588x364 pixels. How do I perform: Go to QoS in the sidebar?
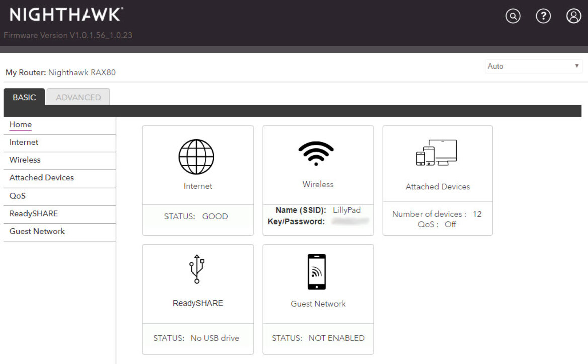click(x=60, y=196)
